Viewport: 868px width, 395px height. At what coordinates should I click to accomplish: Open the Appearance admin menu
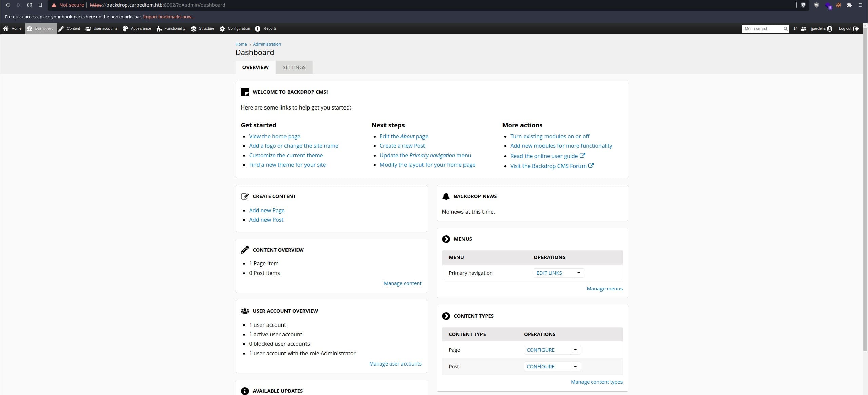point(137,29)
